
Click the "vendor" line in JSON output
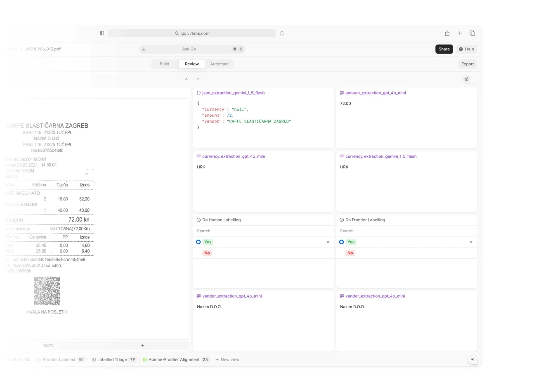(x=246, y=121)
